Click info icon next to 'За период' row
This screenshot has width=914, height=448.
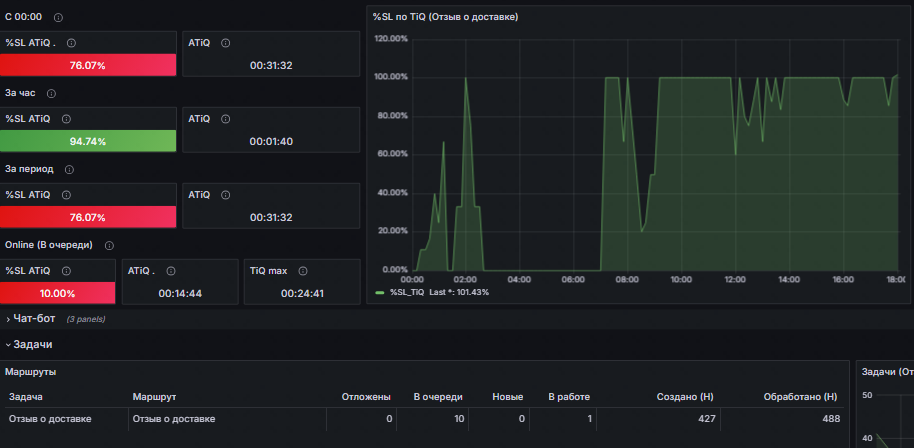(x=69, y=170)
